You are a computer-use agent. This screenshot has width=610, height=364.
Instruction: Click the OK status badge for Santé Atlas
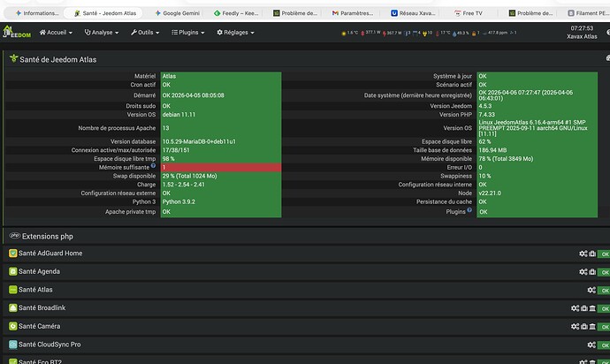pyautogui.click(x=604, y=290)
